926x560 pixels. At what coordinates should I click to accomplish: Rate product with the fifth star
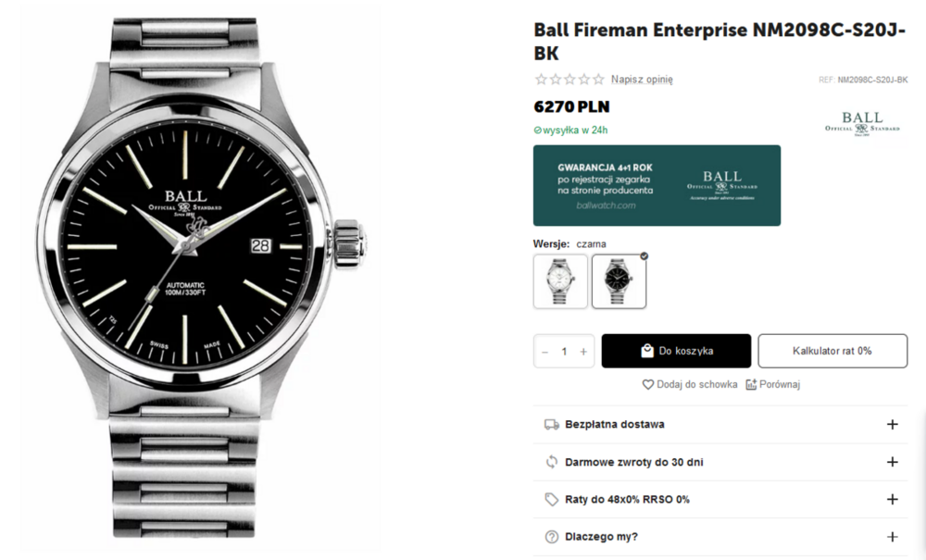(x=599, y=80)
